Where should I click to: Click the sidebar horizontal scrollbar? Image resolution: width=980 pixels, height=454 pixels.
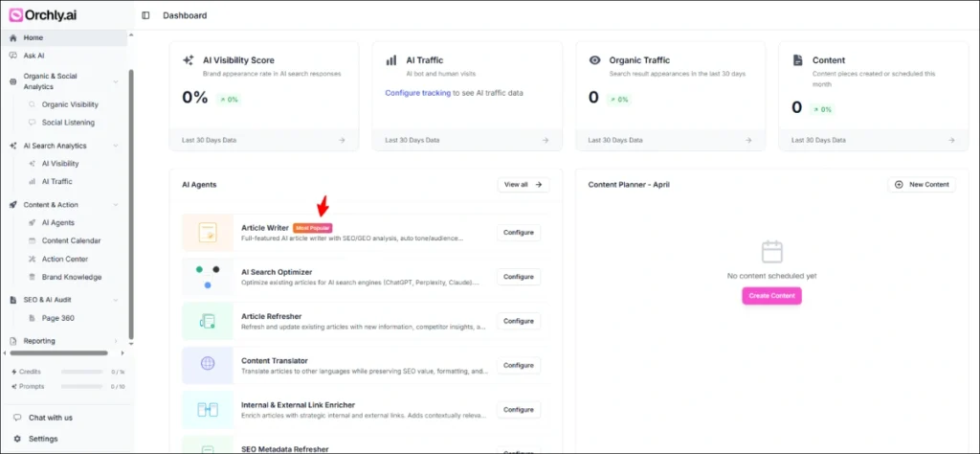tap(58, 353)
